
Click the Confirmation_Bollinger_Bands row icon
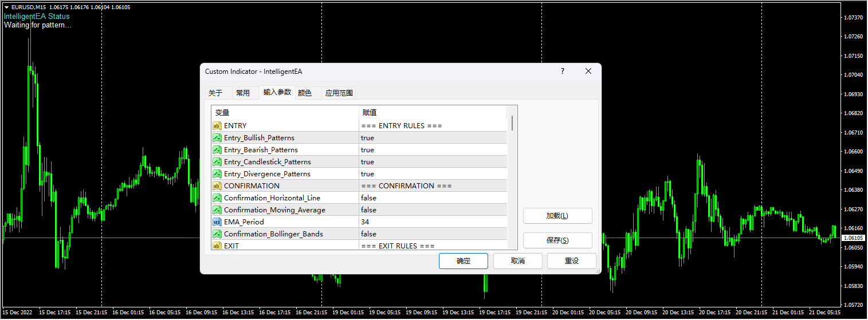tap(217, 234)
